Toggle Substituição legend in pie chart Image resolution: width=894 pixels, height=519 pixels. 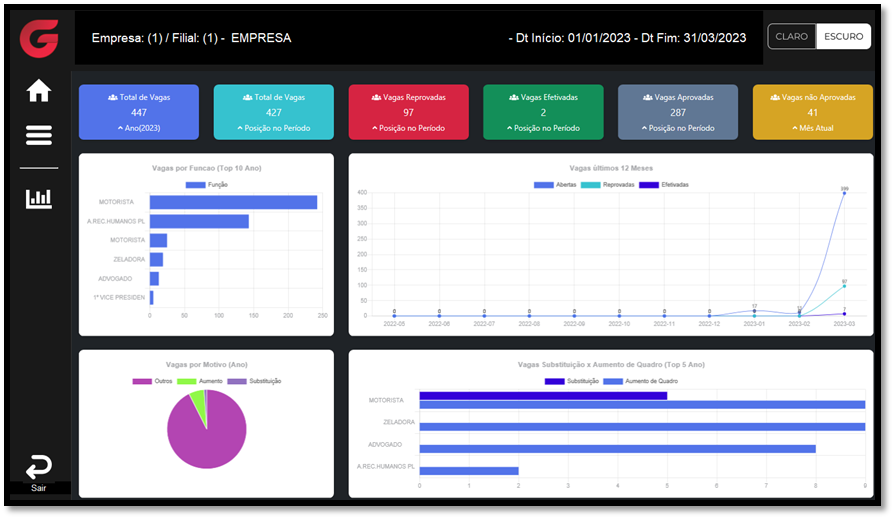[x=254, y=381]
